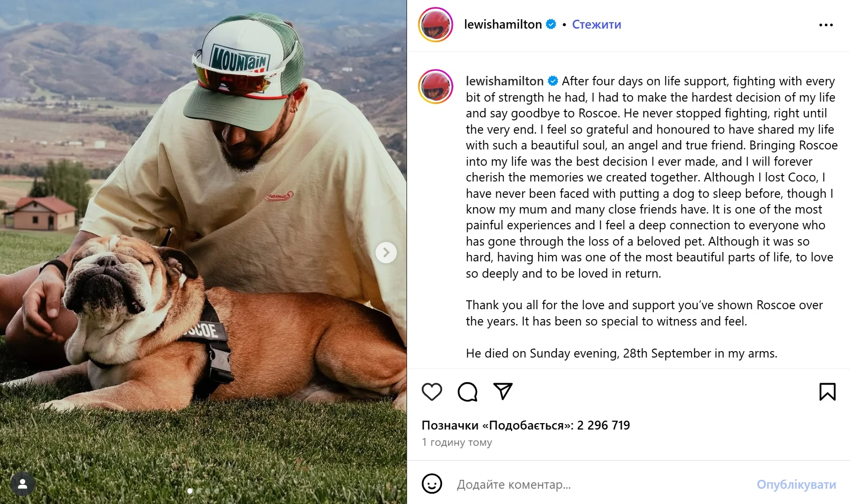
Task: Open comments via speech bubble icon
Action: tap(467, 392)
